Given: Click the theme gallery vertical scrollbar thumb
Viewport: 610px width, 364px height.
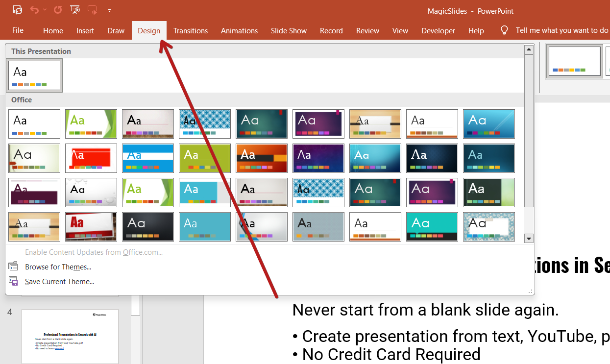Looking at the screenshot, I should point(529,131).
